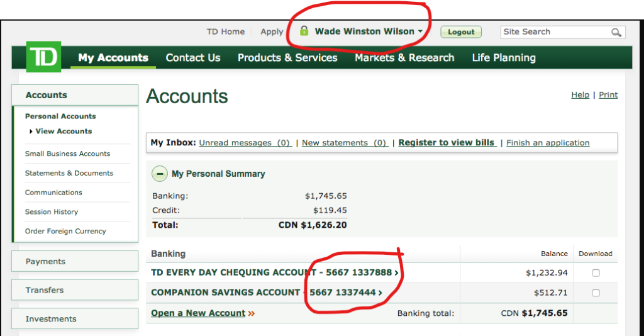644x336 pixels.
Task: Open the Wade Winston Wilson user dropdown
Action: [x=368, y=31]
